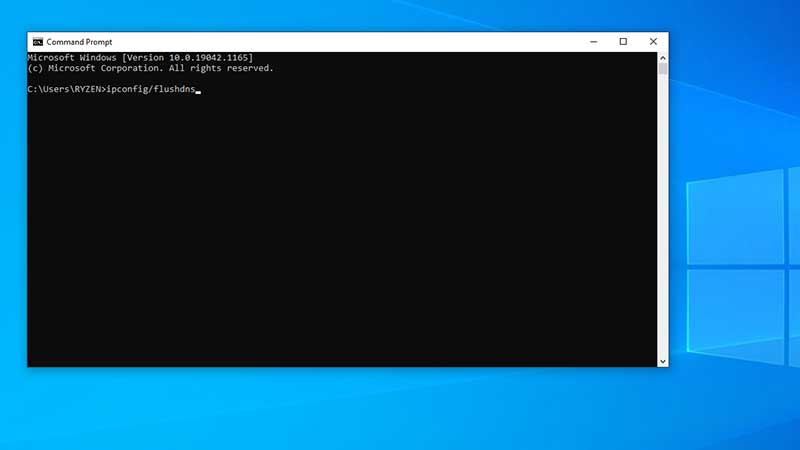This screenshot has width=800, height=450.
Task: Maximize the Command Prompt window
Action: pyautogui.click(x=623, y=42)
